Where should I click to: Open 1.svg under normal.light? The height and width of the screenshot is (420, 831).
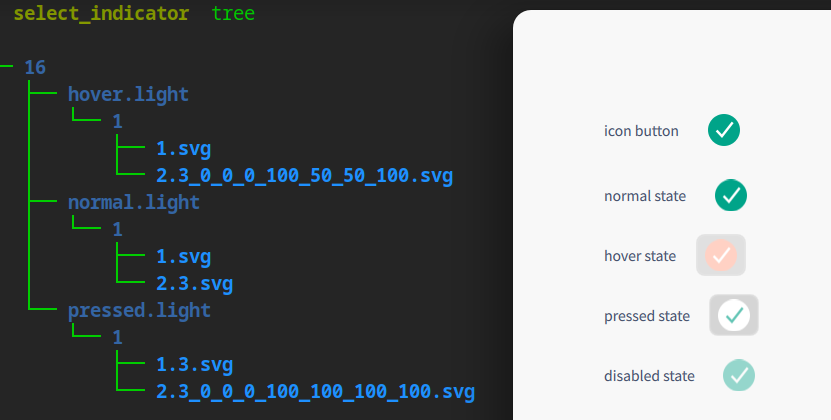183,257
